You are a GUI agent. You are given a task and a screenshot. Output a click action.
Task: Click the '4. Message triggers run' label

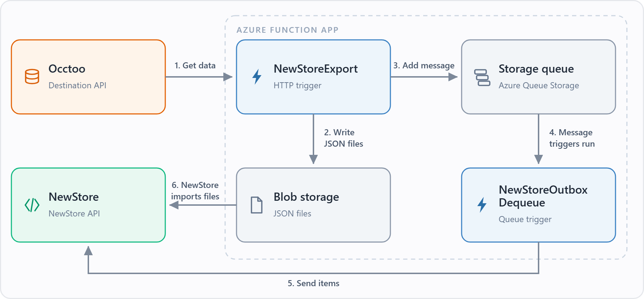[572, 138]
